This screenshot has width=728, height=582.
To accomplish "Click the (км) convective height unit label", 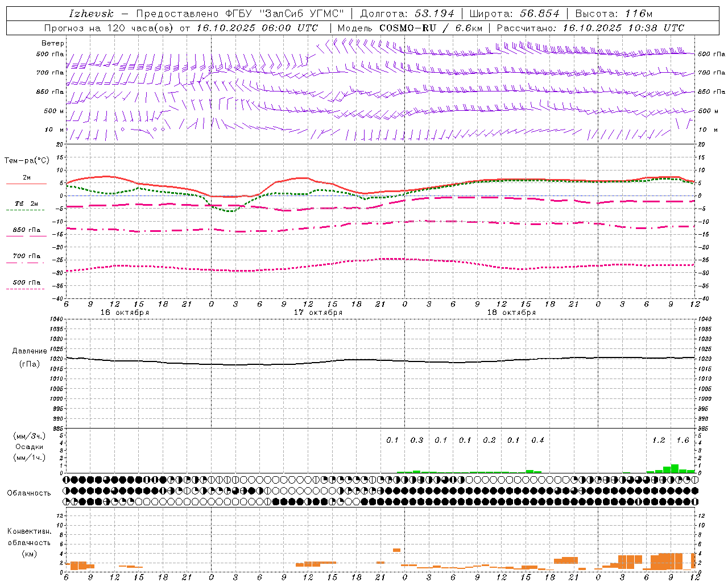I will (x=30, y=554).
